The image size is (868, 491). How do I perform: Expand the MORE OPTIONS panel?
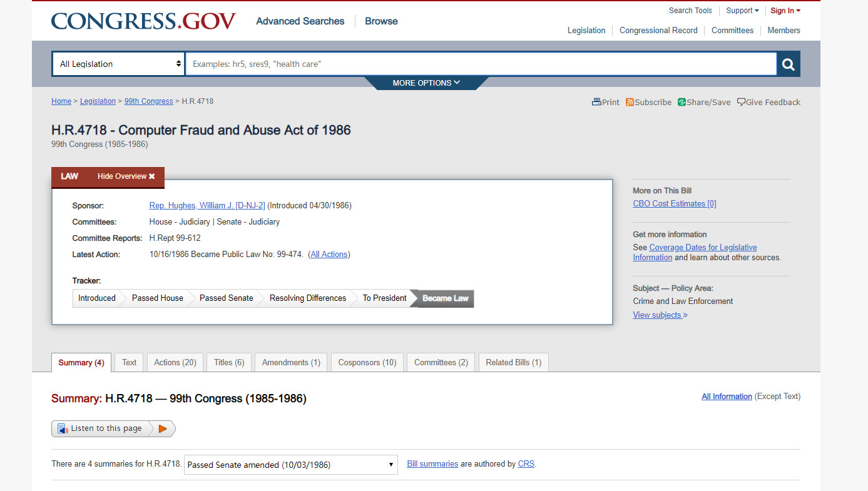point(426,83)
